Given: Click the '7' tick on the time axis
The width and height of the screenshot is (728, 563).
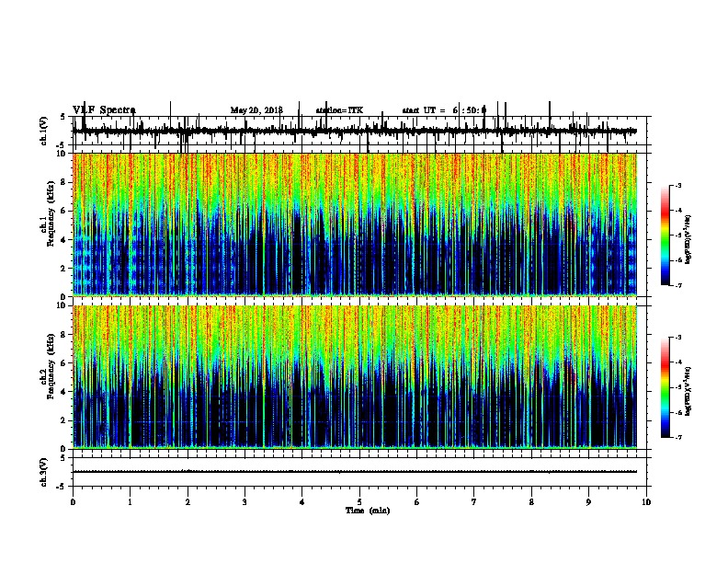Looking at the screenshot, I should pyautogui.click(x=474, y=502).
